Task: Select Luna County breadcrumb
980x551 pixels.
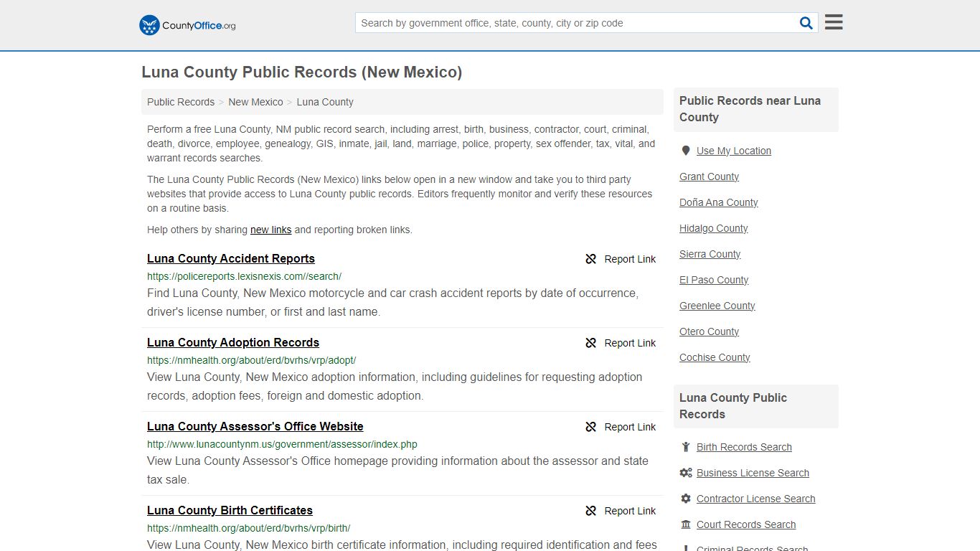Action: pos(325,102)
